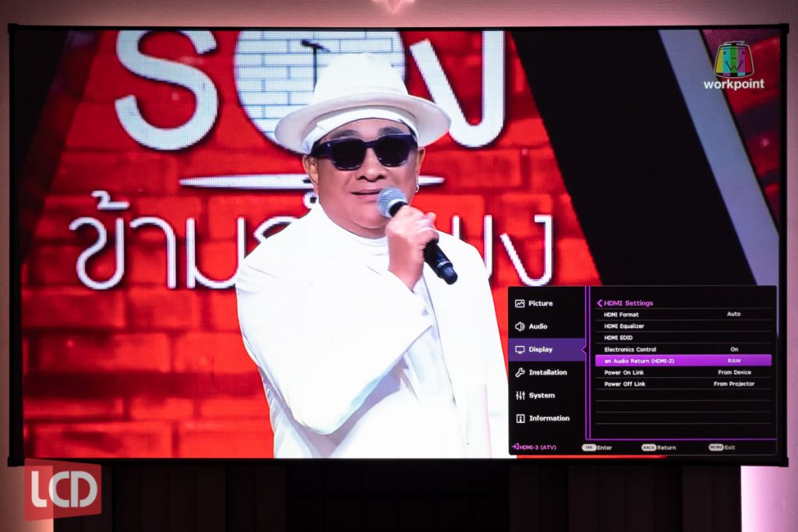
Task: Select the highlighted Audio Return (HDMI-2) row
Action: (x=683, y=361)
